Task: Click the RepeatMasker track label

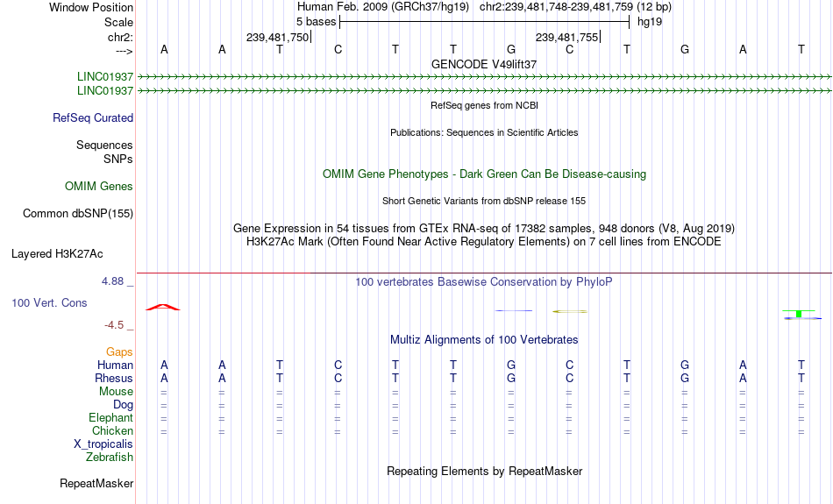Action: tap(96, 483)
